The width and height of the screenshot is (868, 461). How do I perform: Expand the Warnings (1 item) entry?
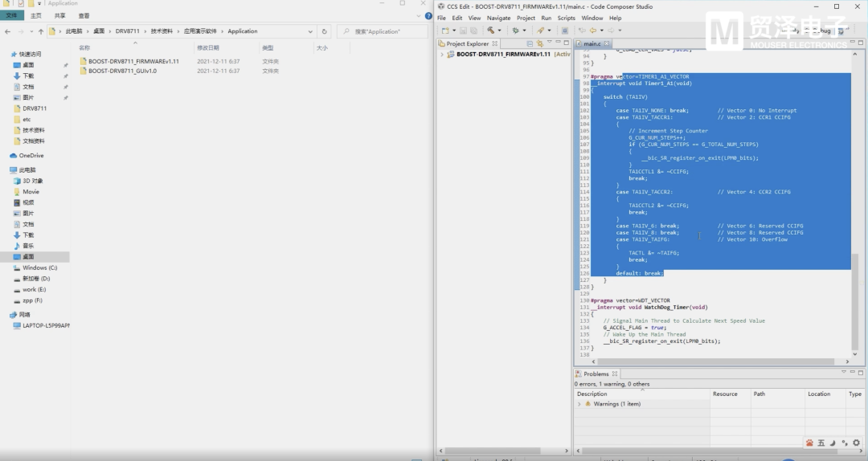point(579,404)
